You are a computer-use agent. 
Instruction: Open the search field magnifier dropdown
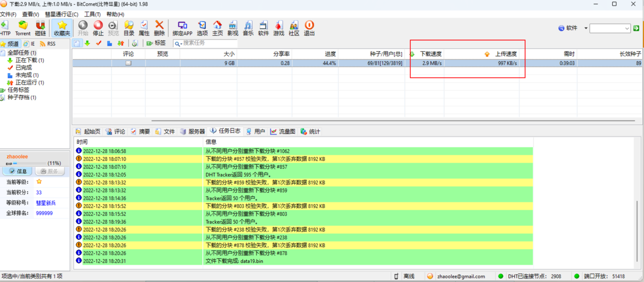click(178, 44)
